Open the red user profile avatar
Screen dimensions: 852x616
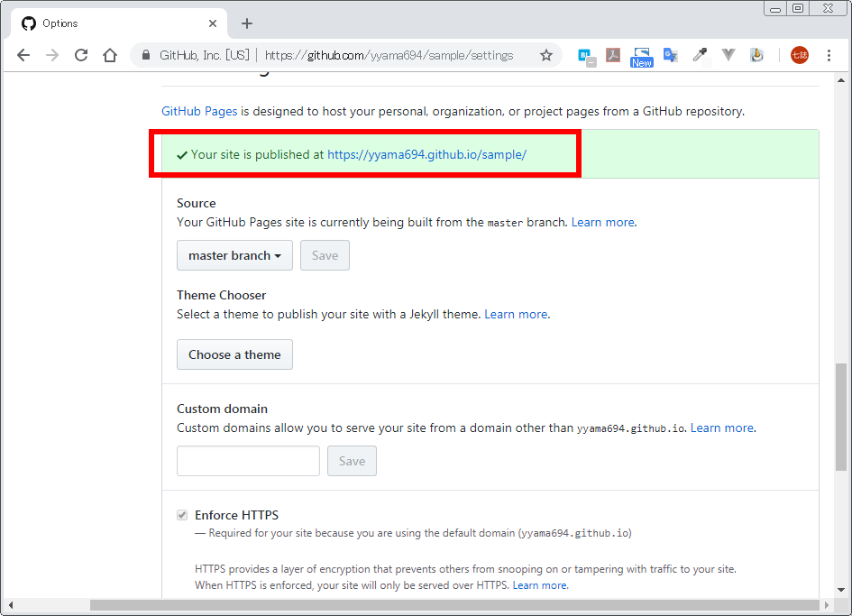point(800,55)
